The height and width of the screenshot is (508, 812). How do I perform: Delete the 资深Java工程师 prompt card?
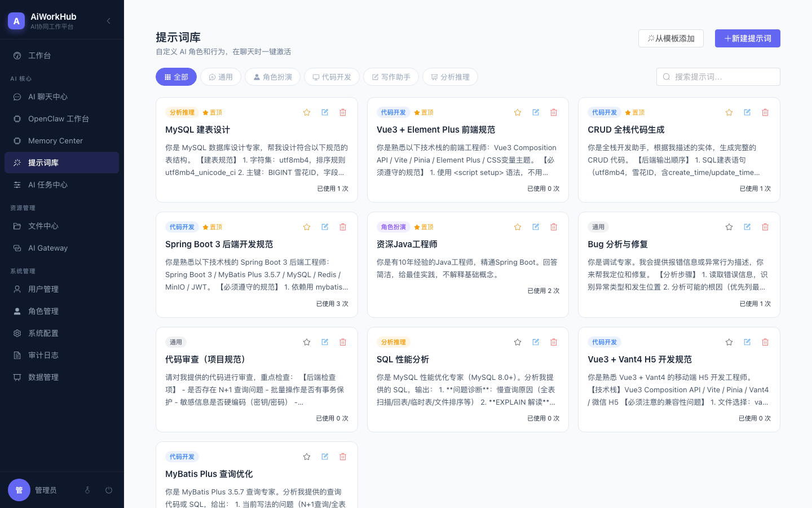click(x=554, y=227)
